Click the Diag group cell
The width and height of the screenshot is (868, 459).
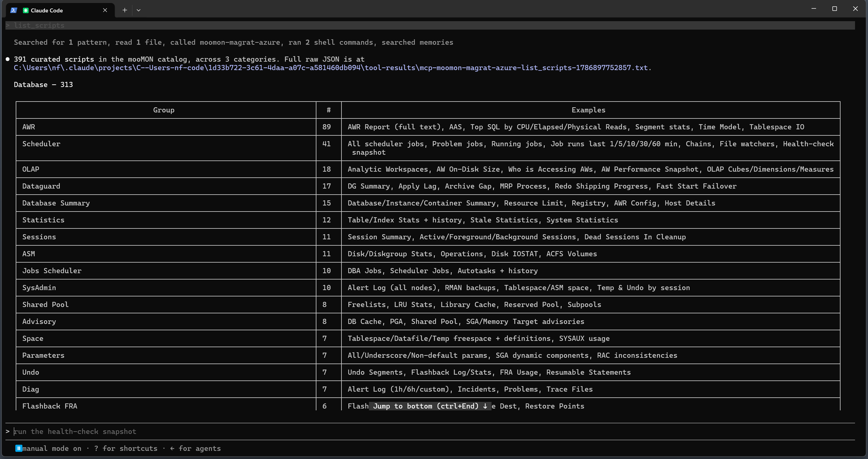(166, 389)
